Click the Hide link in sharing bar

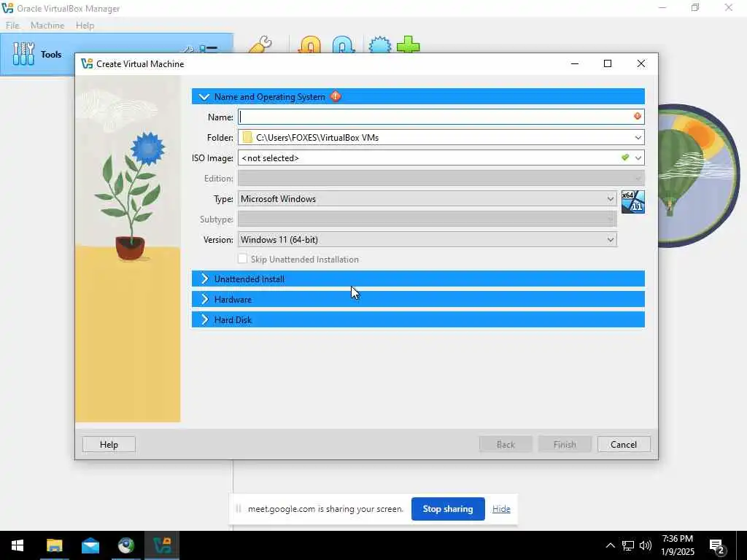click(x=501, y=508)
